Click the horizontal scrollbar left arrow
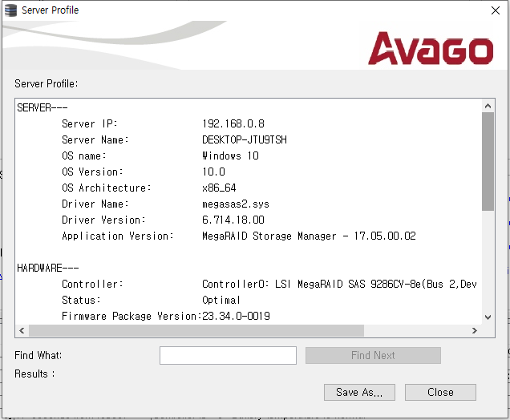 click(x=22, y=330)
